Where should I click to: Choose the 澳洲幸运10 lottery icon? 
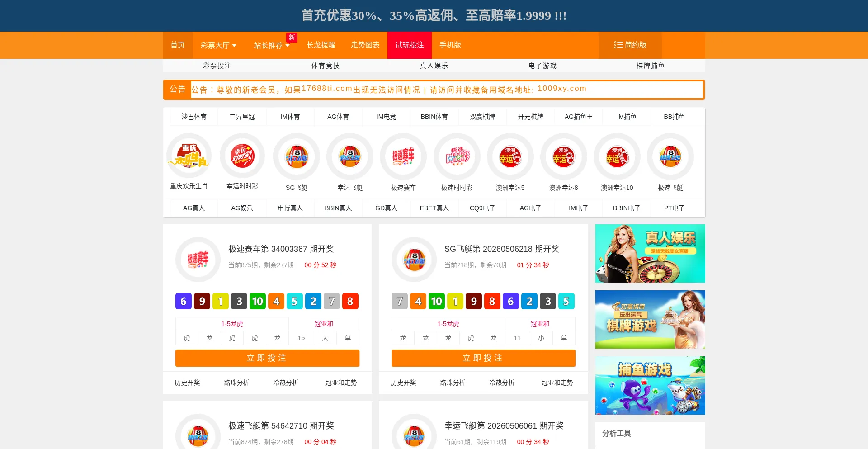click(617, 156)
